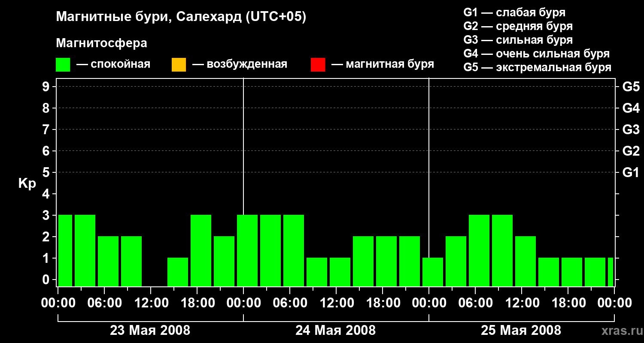Click the Kp 1 bar for 18:00–21:00 on 25 Мая
The image size is (644, 343).
[x=572, y=272]
